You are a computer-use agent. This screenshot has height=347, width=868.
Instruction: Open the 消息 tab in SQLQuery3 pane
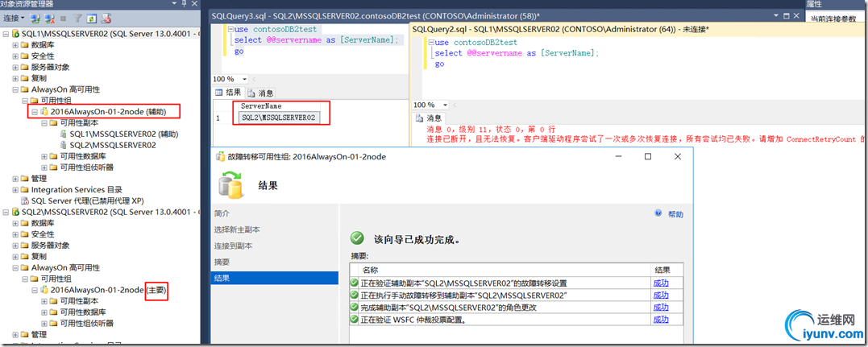coord(260,93)
